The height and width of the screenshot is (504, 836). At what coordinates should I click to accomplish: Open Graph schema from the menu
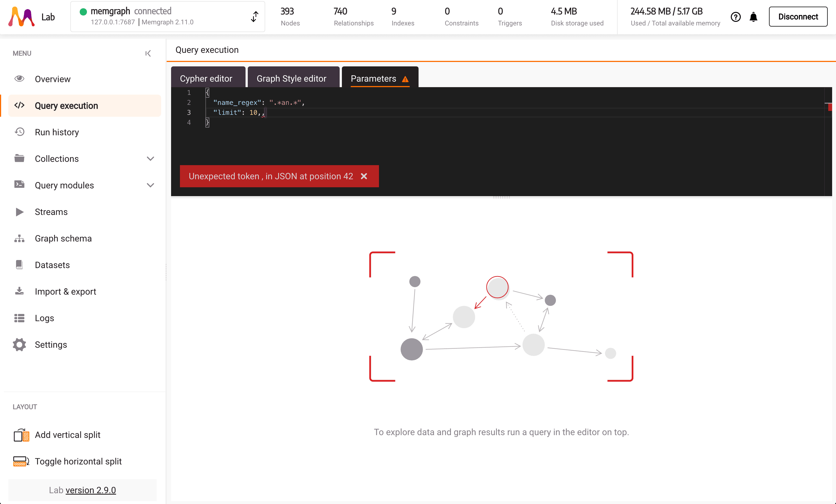pos(84,238)
